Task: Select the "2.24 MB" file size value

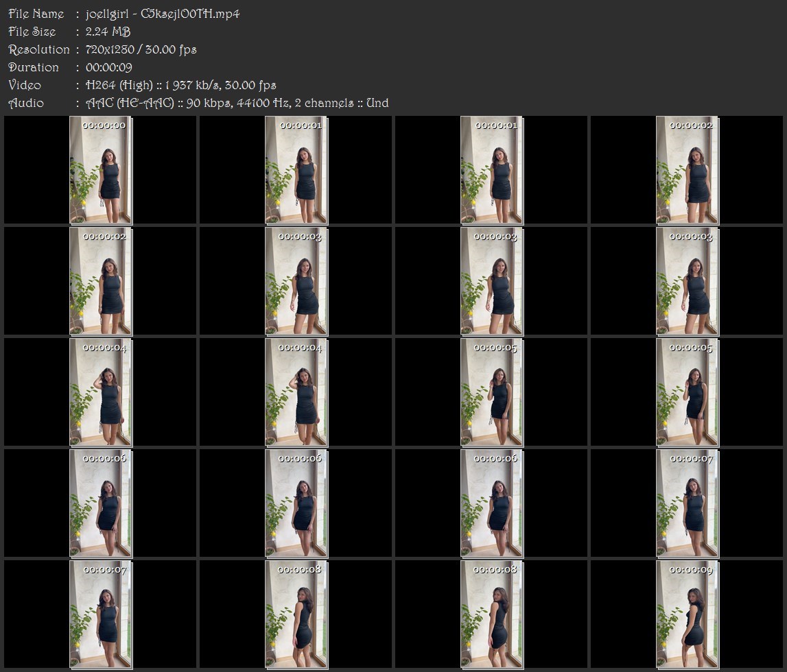Action: click(108, 32)
